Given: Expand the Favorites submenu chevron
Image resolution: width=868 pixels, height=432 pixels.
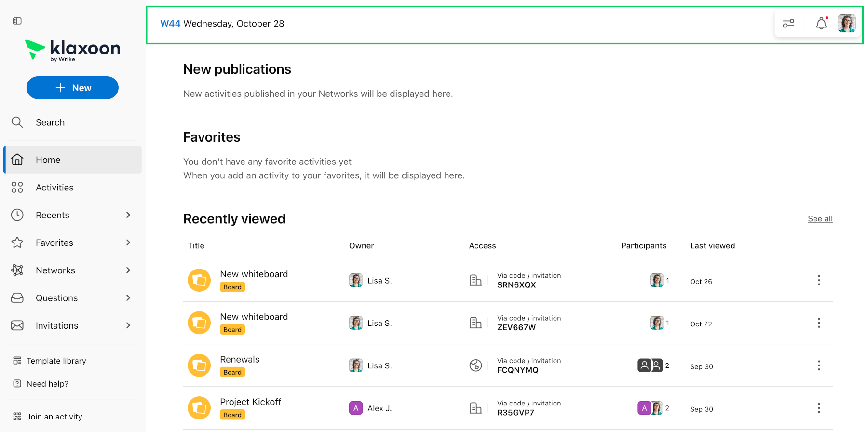Looking at the screenshot, I should coord(128,243).
